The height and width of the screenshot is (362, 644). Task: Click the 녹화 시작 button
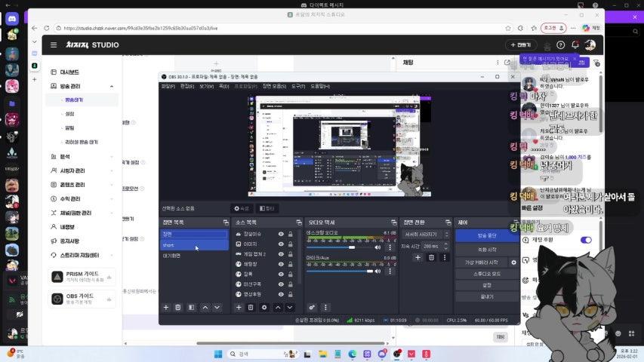coord(487,249)
